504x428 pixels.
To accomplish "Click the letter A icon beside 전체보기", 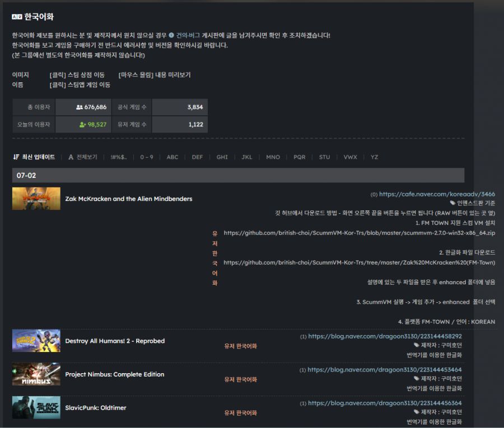I will coord(71,157).
